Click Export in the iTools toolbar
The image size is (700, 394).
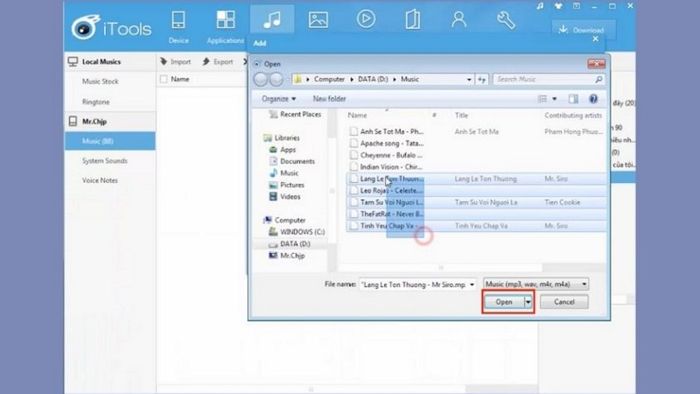point(218,62)
